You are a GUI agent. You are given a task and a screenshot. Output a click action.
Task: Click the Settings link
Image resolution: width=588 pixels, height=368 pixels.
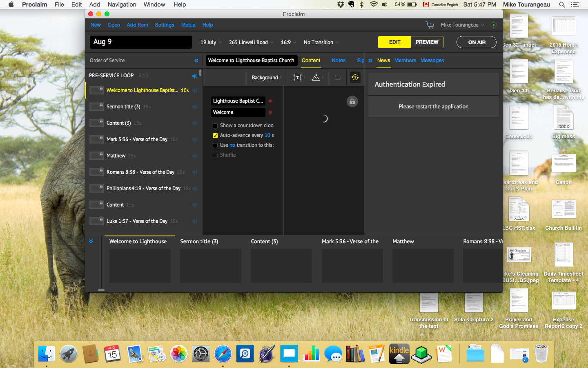(x=165, y=25)
